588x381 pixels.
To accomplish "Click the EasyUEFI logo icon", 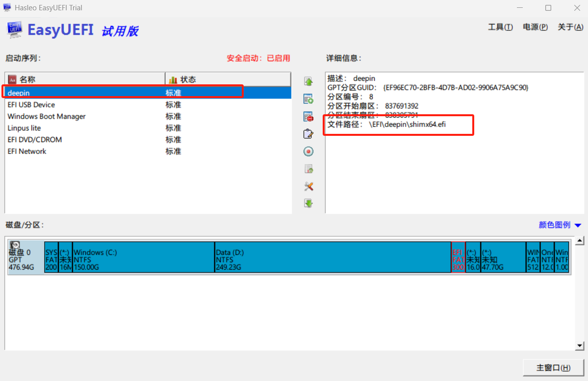I will (14, 29).
